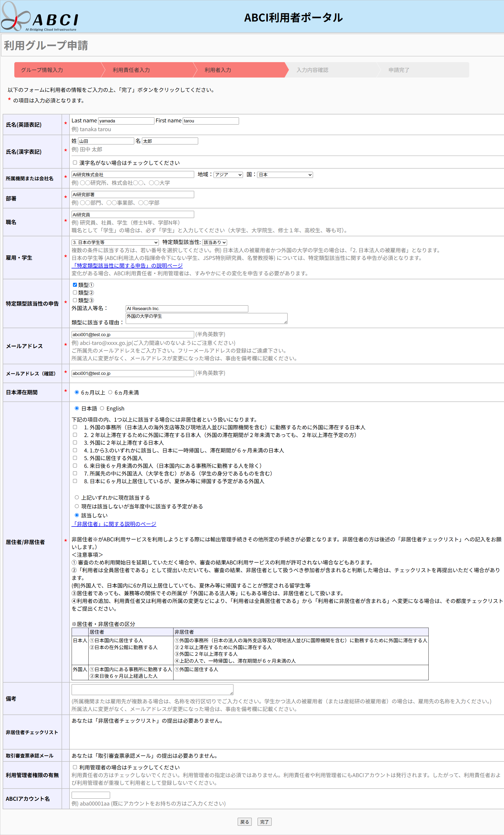Click the 特定類型該当性の申告 row label
Viewport: 504px width, 835px height.
[32, 304]
